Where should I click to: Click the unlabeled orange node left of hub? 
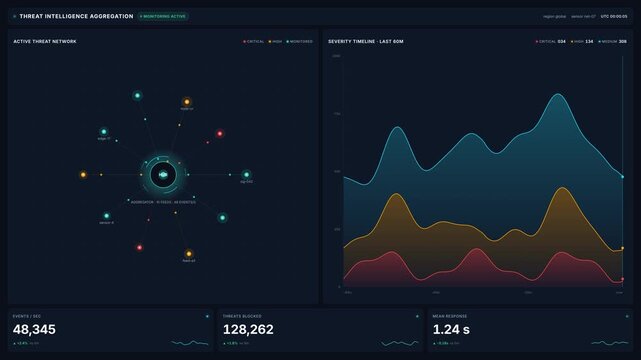click(x=83, y=175)
